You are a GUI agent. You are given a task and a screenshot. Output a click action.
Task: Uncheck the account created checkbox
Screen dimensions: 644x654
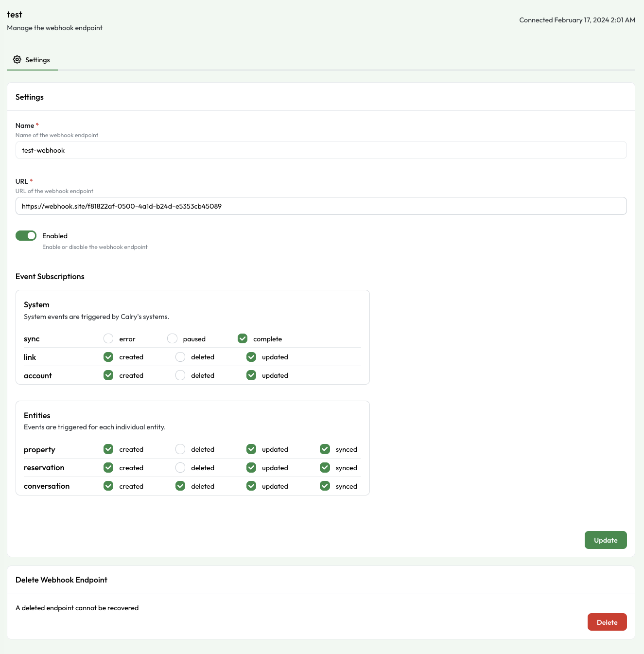point(108,375)
